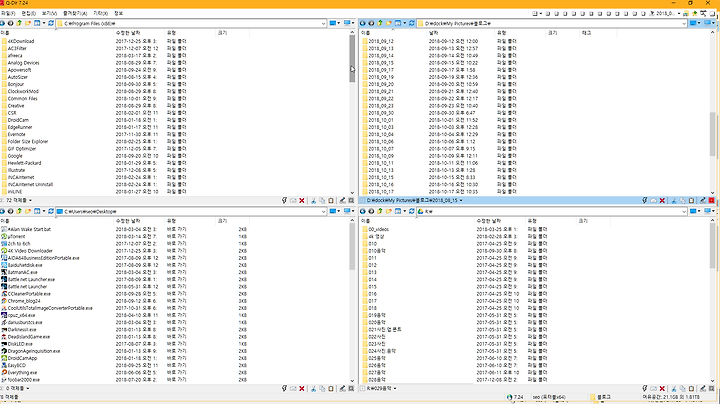720x404 pixels.
Task: Click copy icon in My Pictures pane status bar
Action: point(682,201)
